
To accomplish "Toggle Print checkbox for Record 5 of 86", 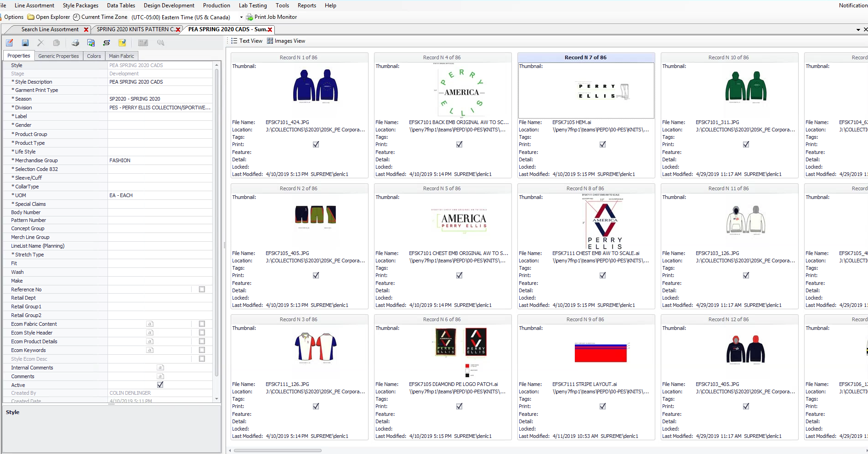I will (x=460, y=275).
